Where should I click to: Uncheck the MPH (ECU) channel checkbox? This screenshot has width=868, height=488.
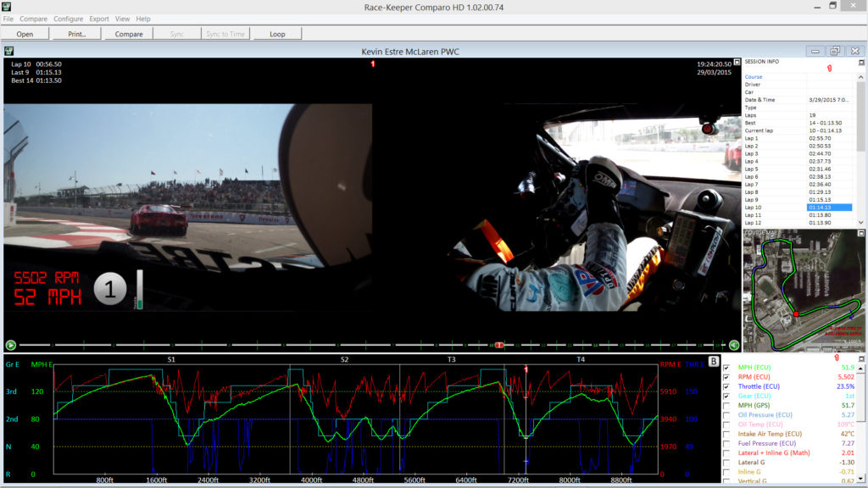tap(726, 368)
